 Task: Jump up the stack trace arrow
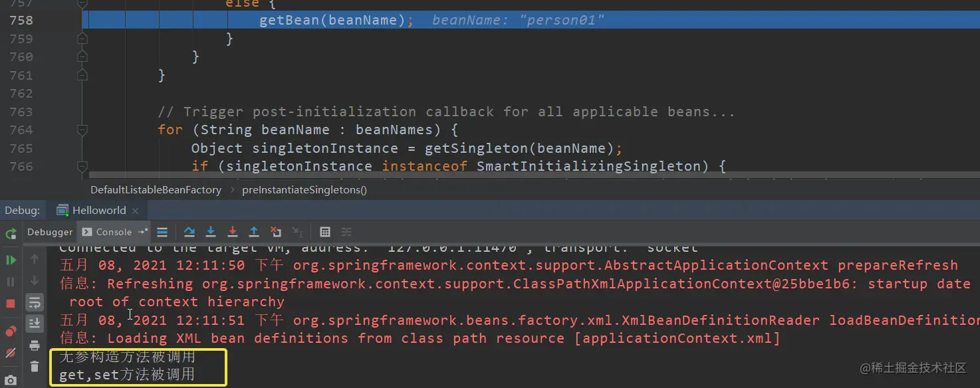(35, 259)
